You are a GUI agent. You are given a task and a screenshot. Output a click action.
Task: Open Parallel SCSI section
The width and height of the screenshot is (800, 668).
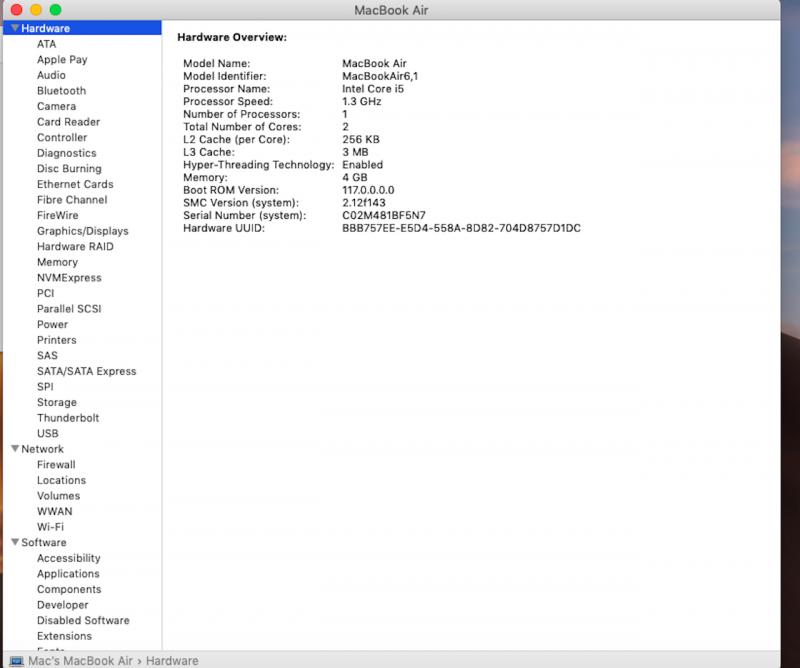[69, 309]
